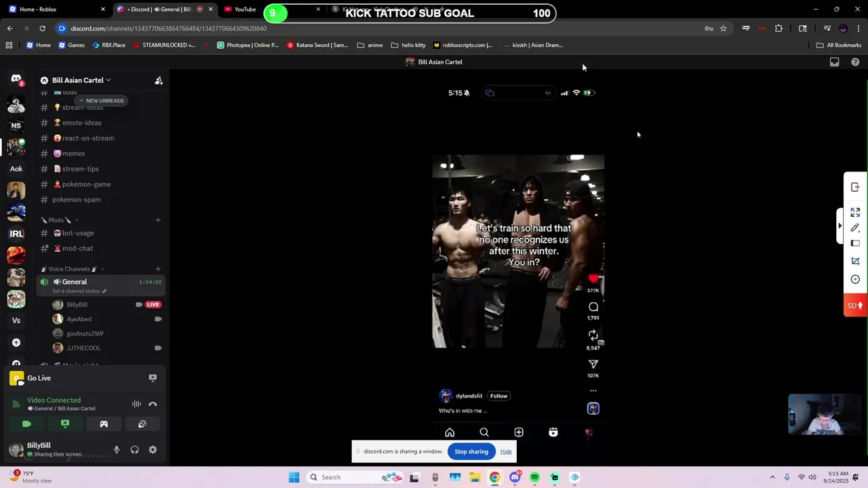Open the NS server in sidebar
868x488 pixels.
(x=16, y=125)
